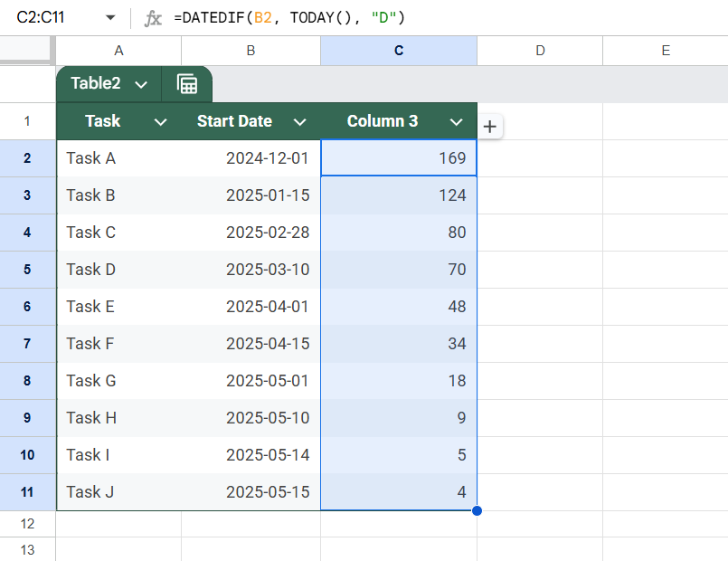Select the Task A cell
Viewport: 728px width, 561px height.
point(118,158)
